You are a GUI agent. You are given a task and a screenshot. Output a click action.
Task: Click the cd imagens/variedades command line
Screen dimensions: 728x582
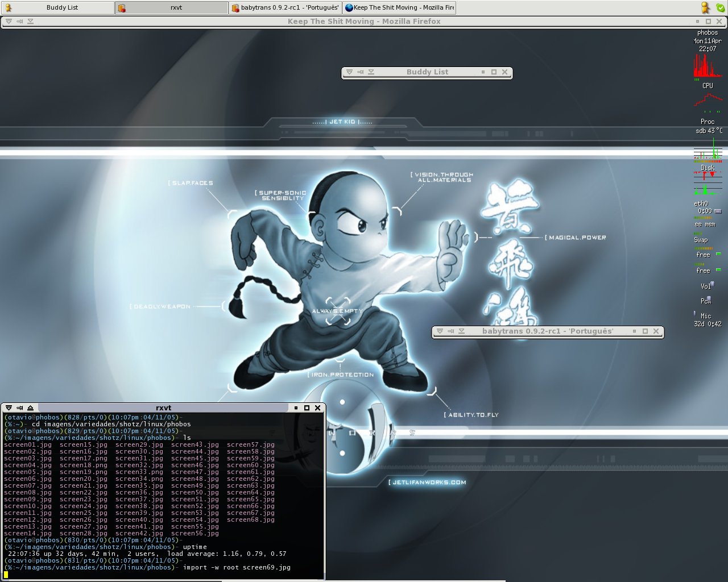pos(111,424)
